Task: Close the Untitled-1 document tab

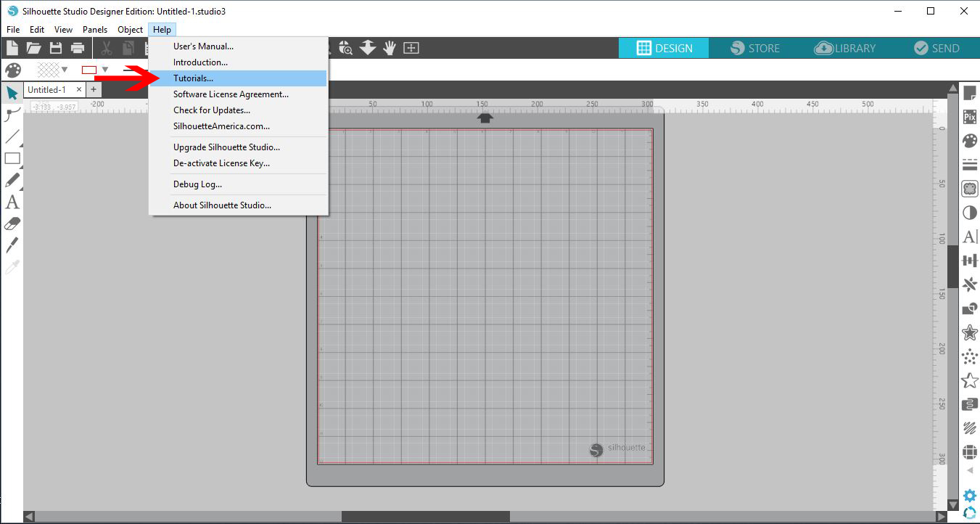Action: (x=79, y=90)
